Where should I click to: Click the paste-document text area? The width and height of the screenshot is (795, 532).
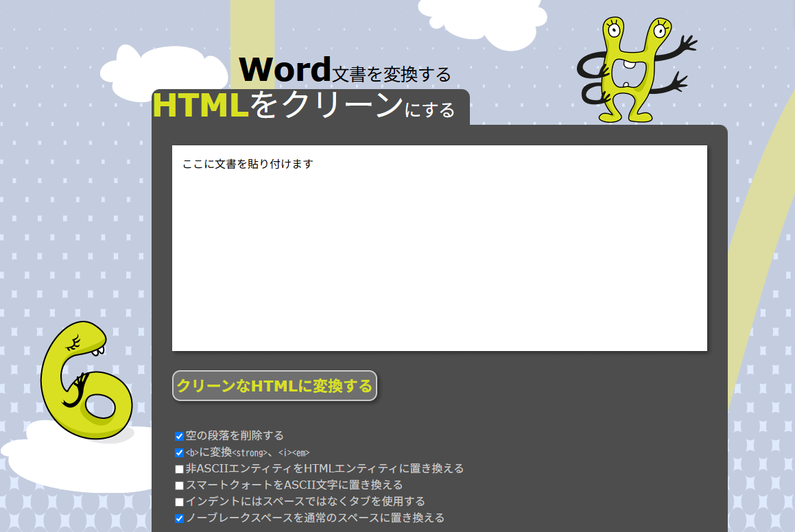click(x=439, y=248)
